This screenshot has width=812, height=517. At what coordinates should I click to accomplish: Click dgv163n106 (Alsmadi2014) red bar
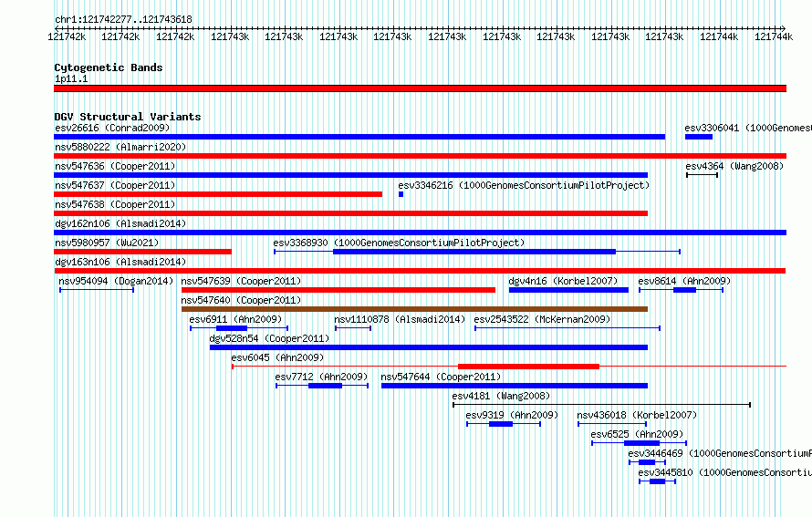(x=420, y=271)
